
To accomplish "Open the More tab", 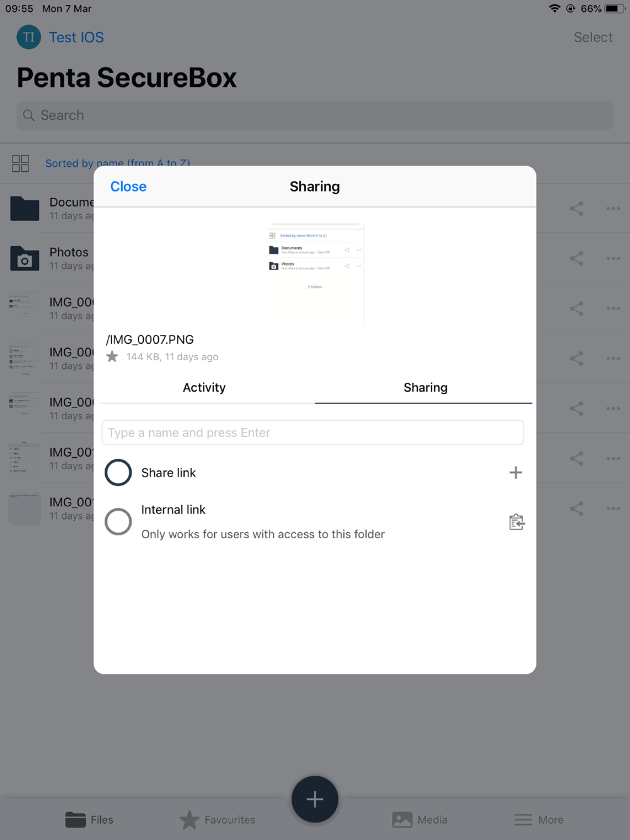I will 539,819.
